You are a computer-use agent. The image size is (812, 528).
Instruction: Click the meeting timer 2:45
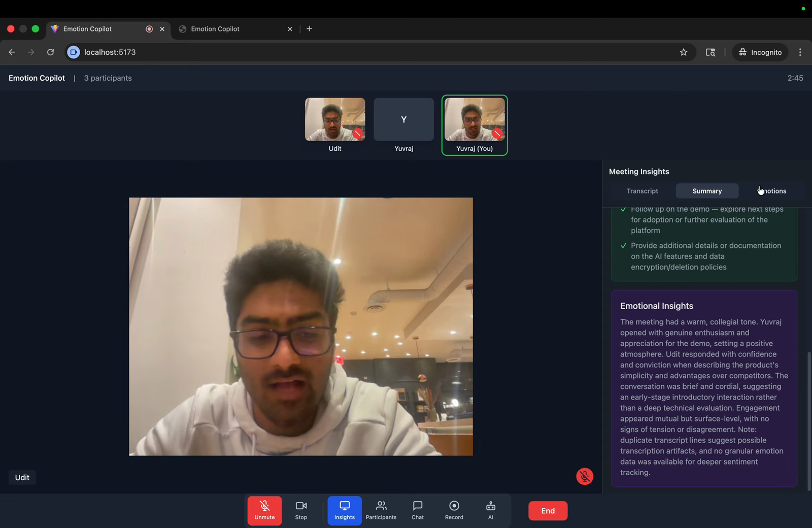click(795, 78)
